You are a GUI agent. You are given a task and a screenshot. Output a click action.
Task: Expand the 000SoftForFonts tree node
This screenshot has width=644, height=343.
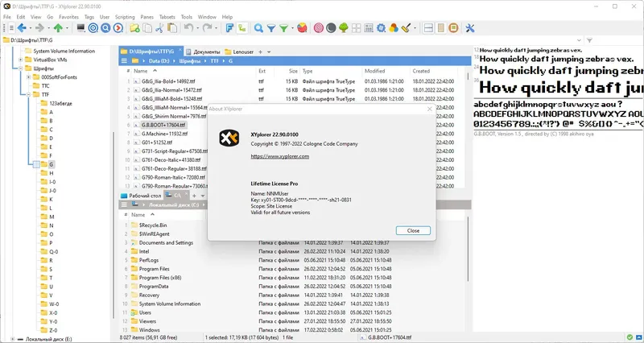pos(28,77)
